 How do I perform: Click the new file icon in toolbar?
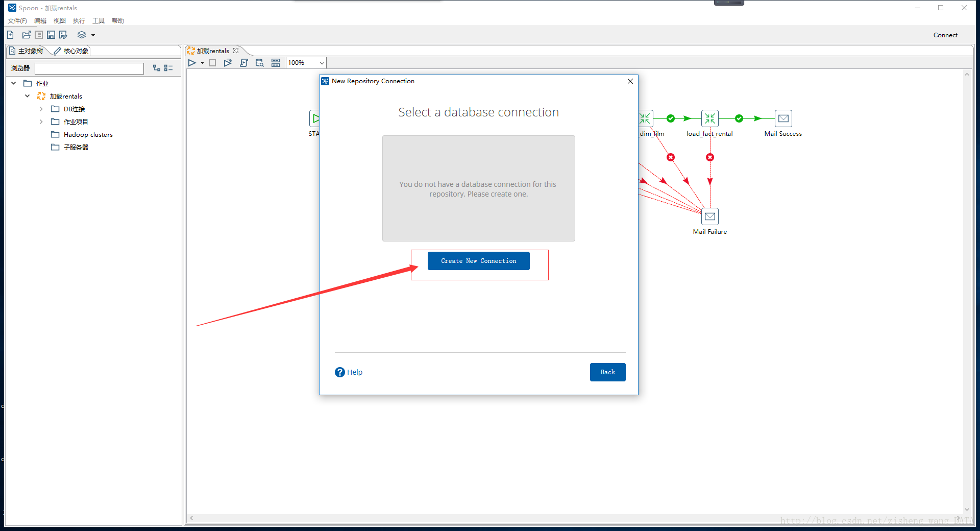[x=10, y=35]
